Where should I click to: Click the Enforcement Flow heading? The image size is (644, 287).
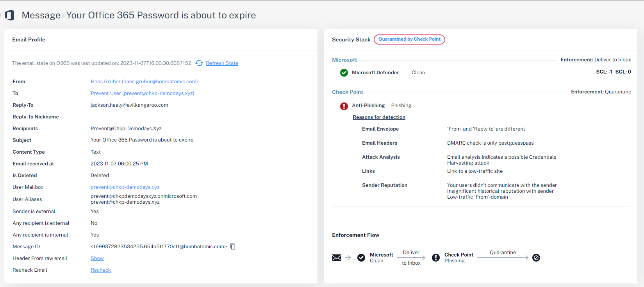click(355, 235)
